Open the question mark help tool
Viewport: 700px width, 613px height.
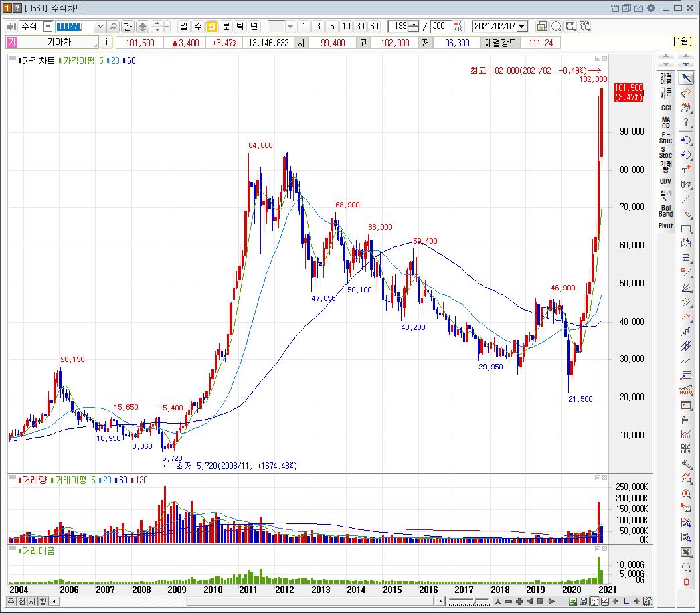[686, 122]
